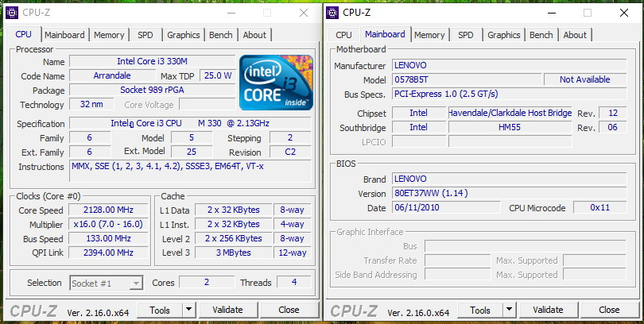This screenshot has width=644, height=324.
Task: Click the motherboard Model 0578B5T field
Action: (x=467, y=79)
